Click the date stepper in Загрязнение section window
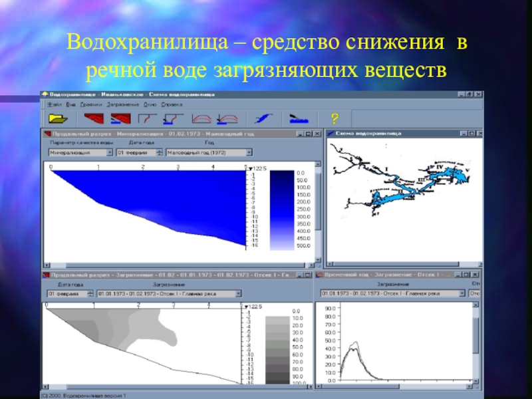 coord(90,294)
